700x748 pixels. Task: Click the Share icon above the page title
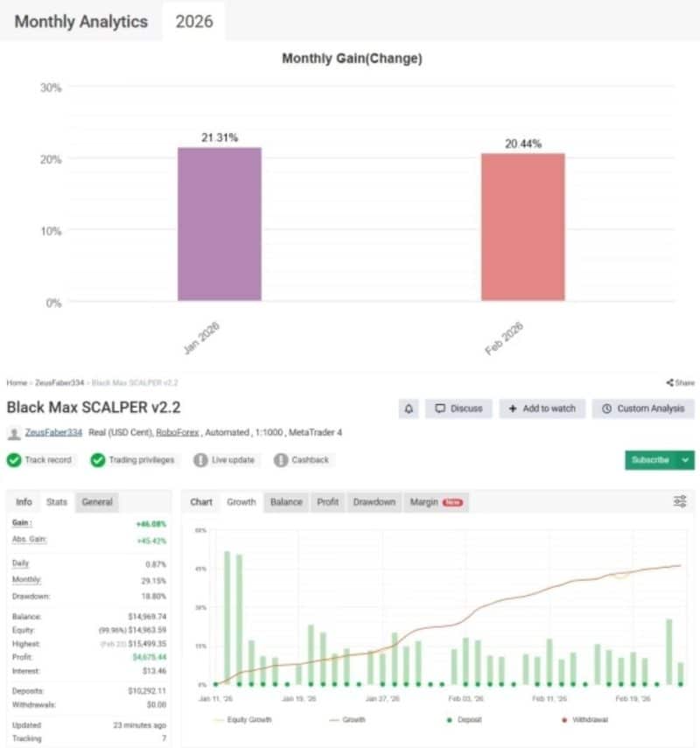coord(671,382)
